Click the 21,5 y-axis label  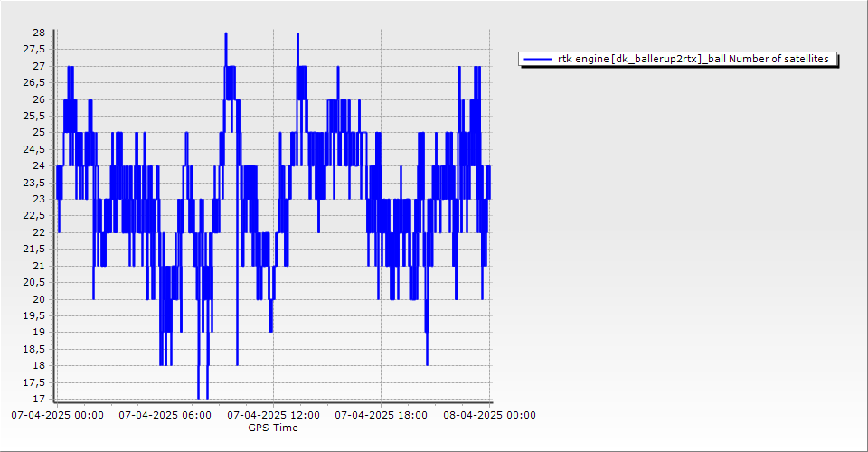(x=33, y=249)
